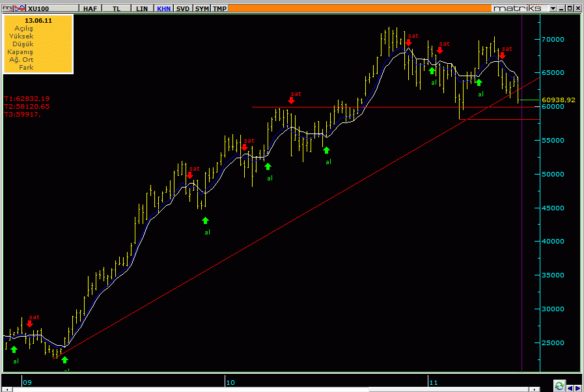This screenshot has width=584, height=392.
Task: Click the first green 'al' buy arrow
Action: 14,350
